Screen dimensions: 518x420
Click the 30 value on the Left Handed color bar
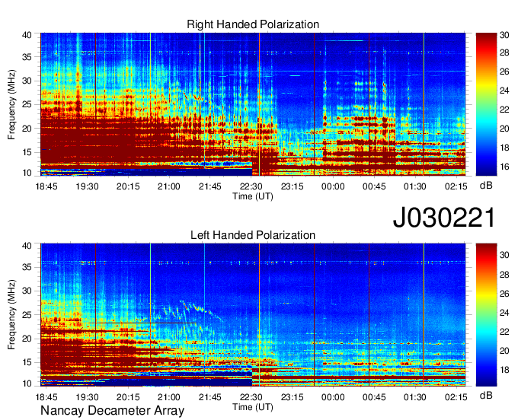pyautogui.click(x=504, y=255)
